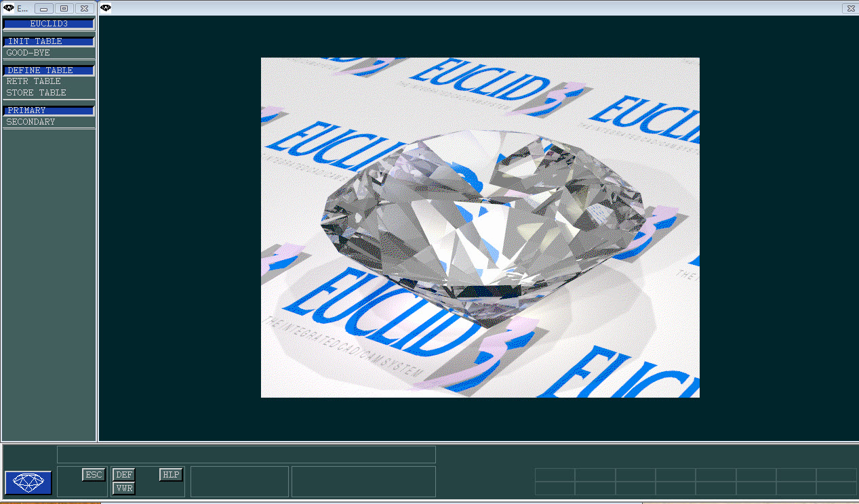Close the small menu window
The height and width of the screenshot is (504, 859).
tap(84, 9)
